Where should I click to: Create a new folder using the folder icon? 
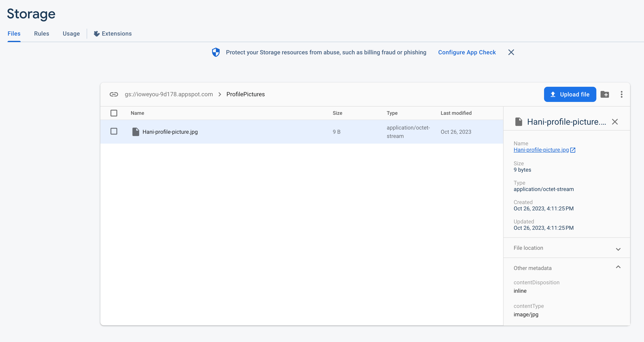605,94
